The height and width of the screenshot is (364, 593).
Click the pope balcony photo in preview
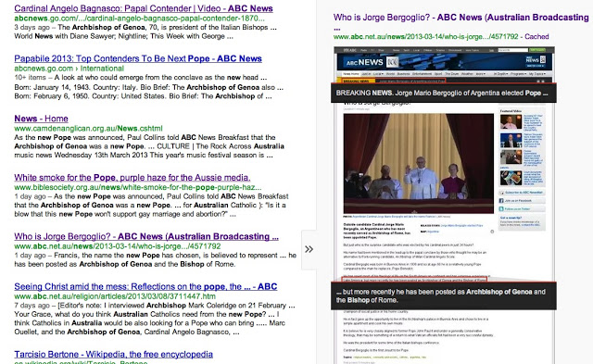pos(418,164)
